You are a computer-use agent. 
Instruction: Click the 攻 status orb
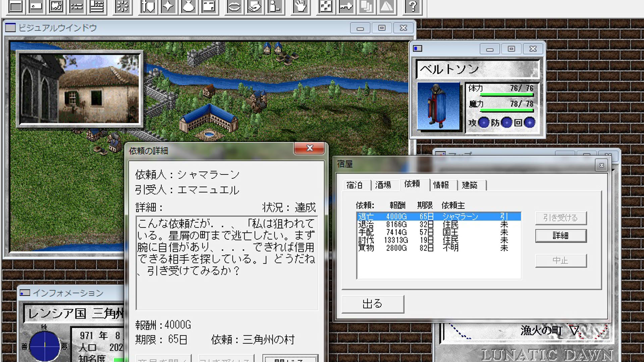[484, 123]
